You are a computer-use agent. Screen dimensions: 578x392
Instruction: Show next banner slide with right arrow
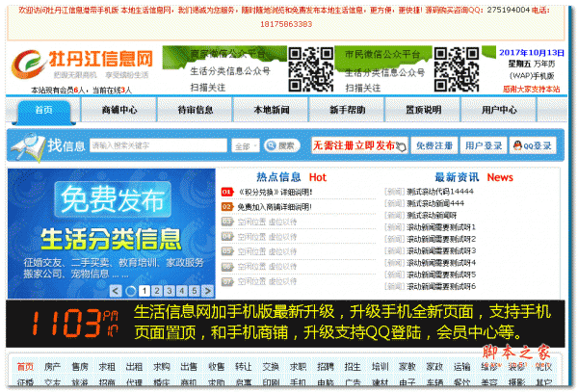[x=207, y=291]
